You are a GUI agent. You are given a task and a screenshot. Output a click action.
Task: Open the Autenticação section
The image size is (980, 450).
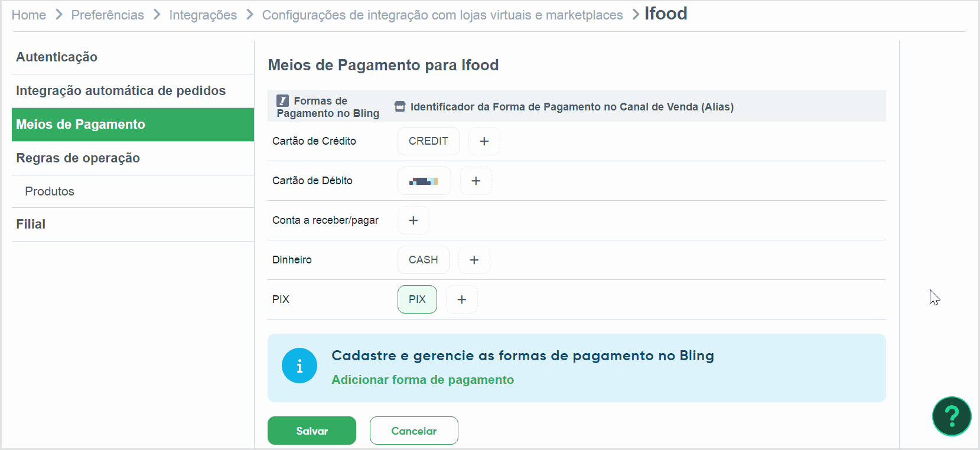coord(57,57)
